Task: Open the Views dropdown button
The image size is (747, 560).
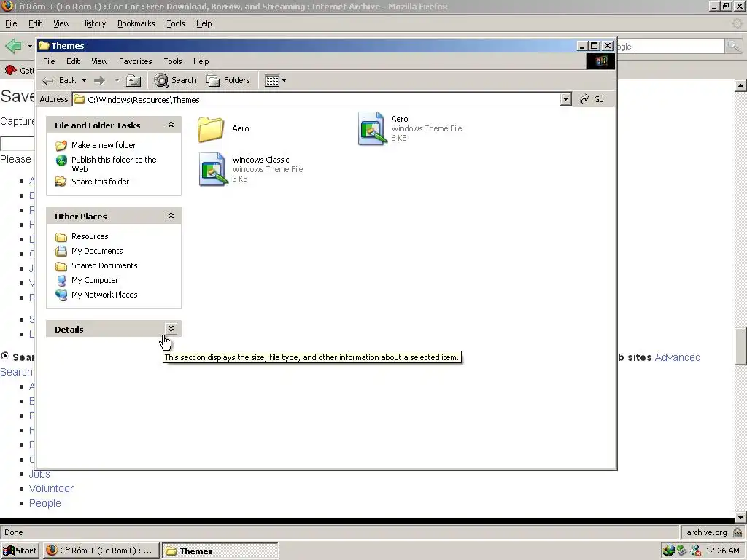Action: point(275,80)
